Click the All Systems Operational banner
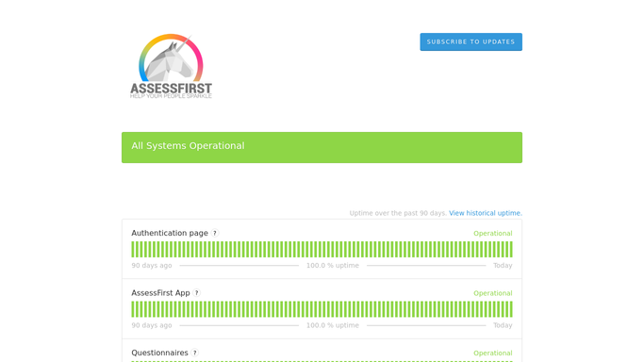This screenshot has height=362, width=644. [322, 147]
